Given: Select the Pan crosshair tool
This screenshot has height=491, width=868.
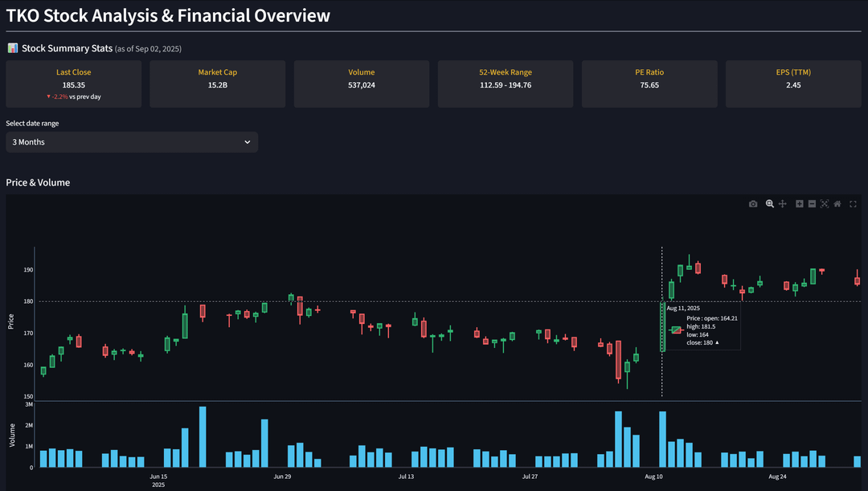Looking at the screenshot, I should (x=782, y=203).
